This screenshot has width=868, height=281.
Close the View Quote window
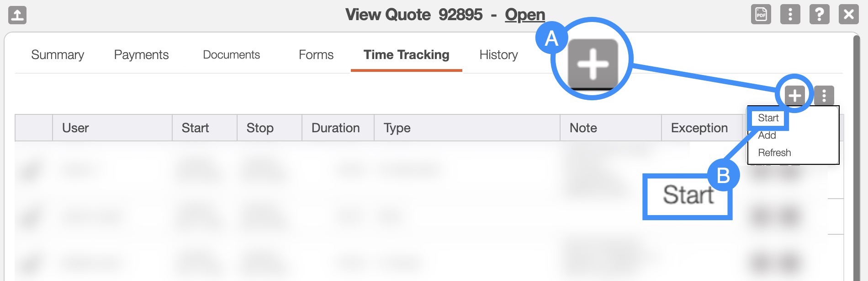pos(848,15)
